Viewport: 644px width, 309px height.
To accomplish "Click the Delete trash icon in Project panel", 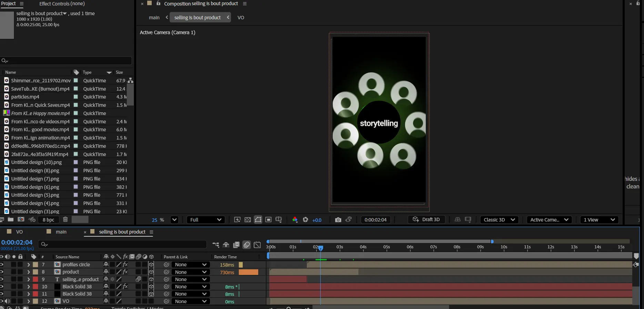I will [x=65, y=219].
